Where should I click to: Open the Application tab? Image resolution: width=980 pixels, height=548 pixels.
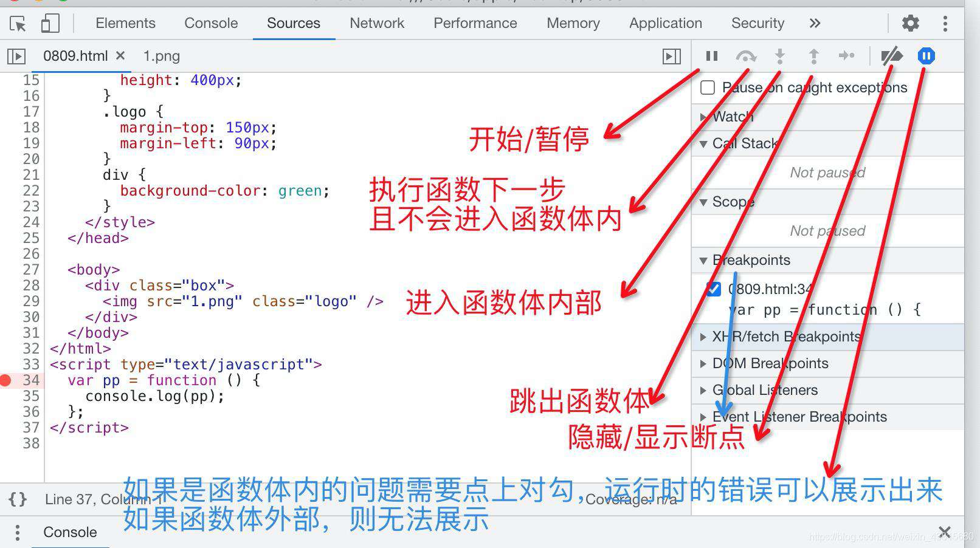click(x=666, y=23)
